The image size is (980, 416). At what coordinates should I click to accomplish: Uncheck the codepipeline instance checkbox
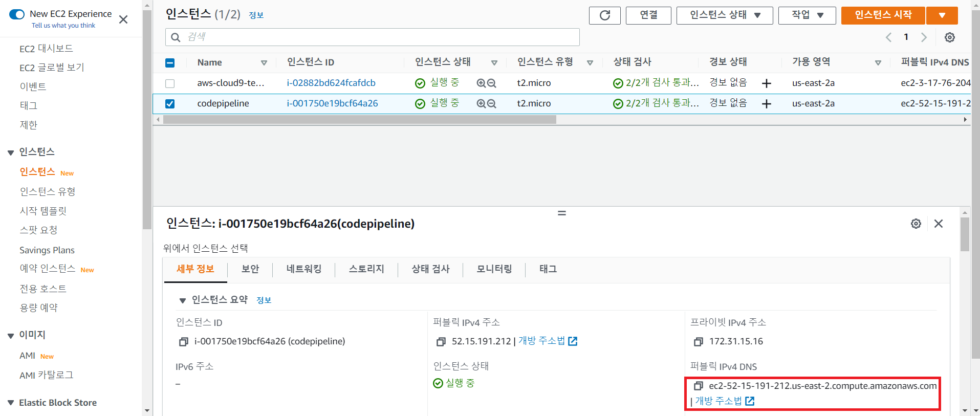pos(170,104)
